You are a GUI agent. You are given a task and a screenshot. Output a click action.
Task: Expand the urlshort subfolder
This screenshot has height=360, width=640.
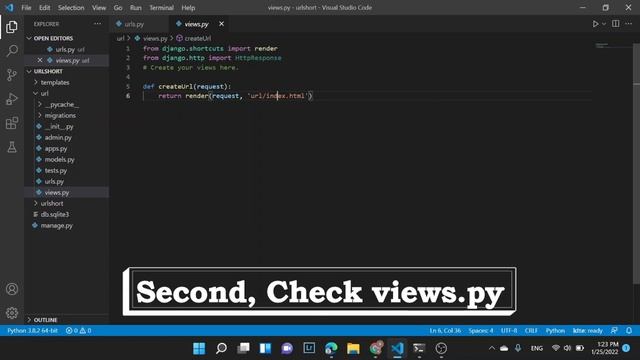tap(67, 203)
